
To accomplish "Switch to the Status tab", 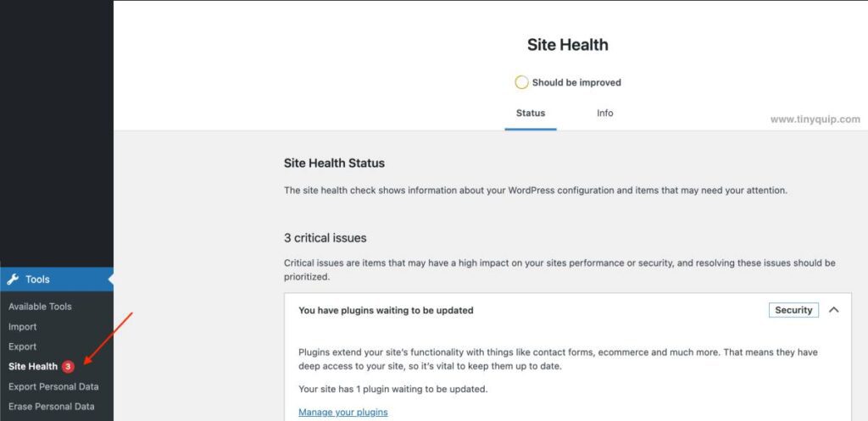I will 531,114.
